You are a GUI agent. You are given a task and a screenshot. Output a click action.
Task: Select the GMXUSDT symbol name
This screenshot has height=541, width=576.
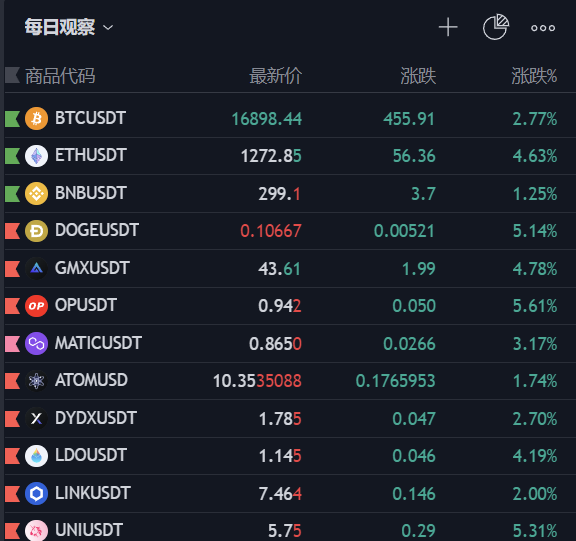coord(92,268)
